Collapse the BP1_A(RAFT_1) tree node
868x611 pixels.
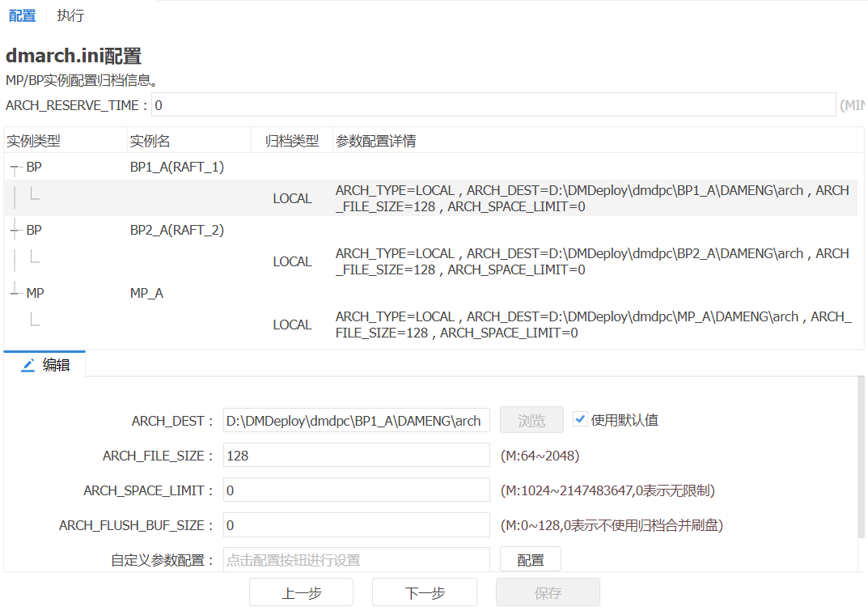(14, 168)
